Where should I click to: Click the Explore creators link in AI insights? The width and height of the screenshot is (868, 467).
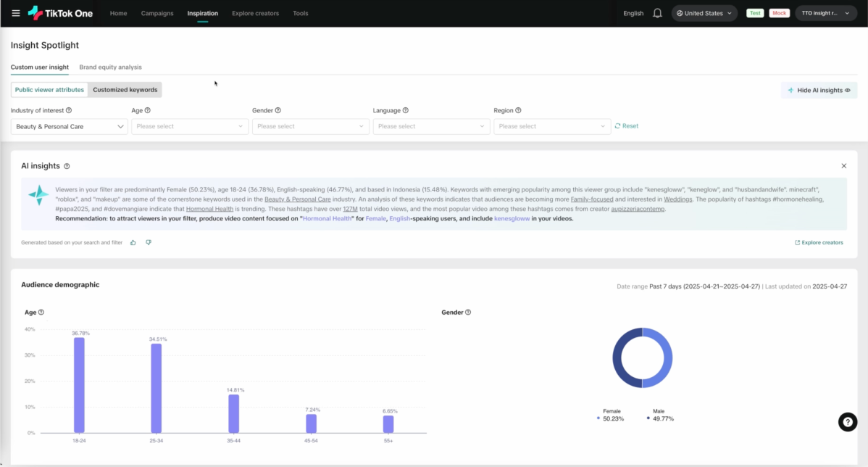pos(819,243)
